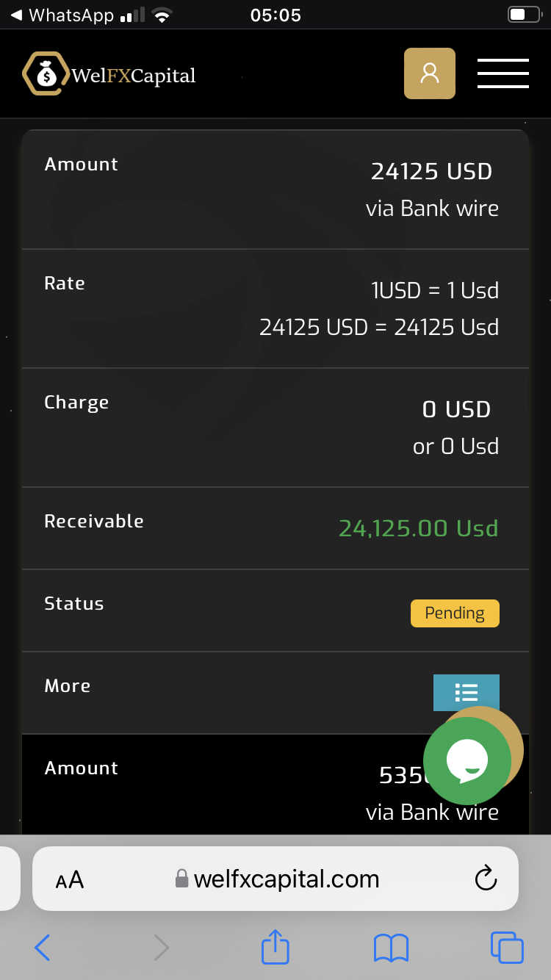The image size is (551, 980).
Task: Tap the Safari forward arrow
Action: 161,948
